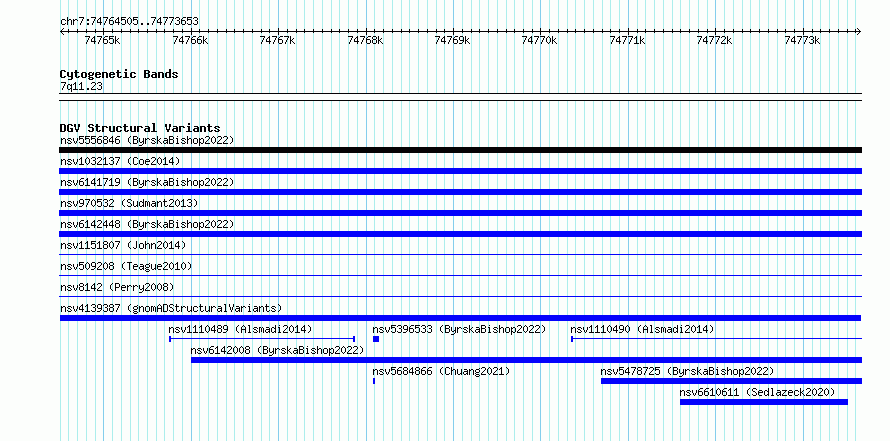Click the nsv1151807 thin variant line
This screenshot has width=890, height=441.
[460, 255]
